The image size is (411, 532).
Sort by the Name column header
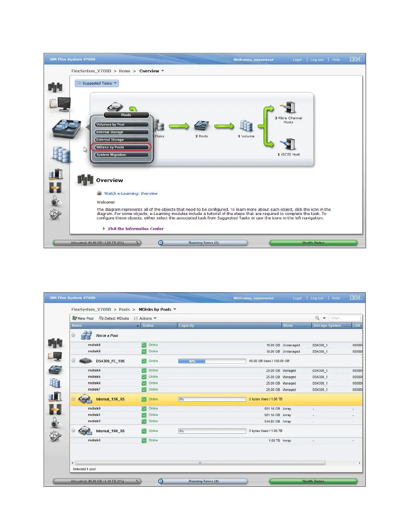point(105,326)
